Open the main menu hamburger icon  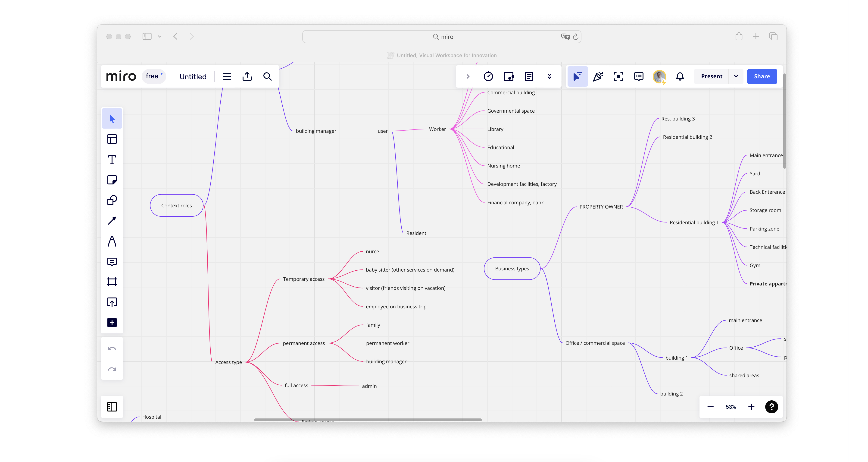227,76
